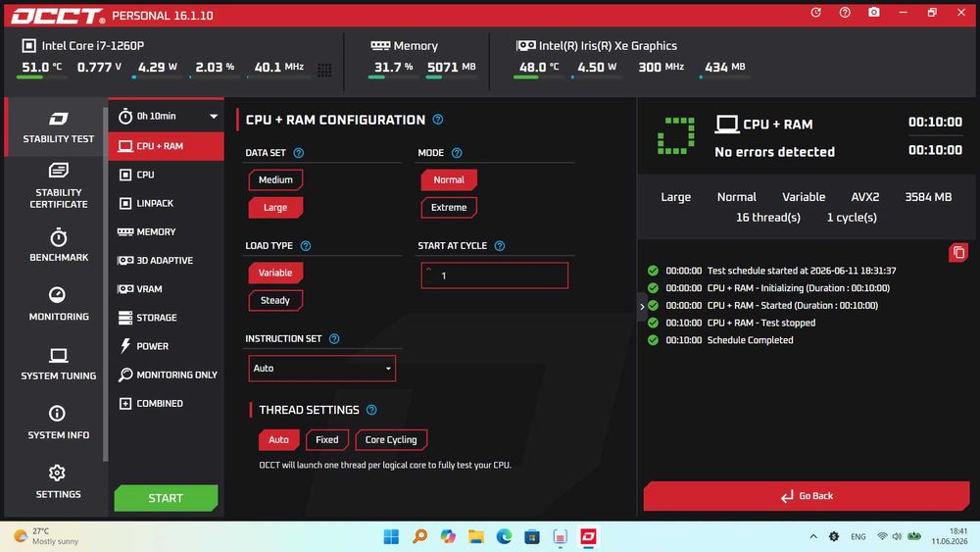This screenshot has width=980, height=552.
Task: Select Monitoring Only mode
Action: pos(167,375)
